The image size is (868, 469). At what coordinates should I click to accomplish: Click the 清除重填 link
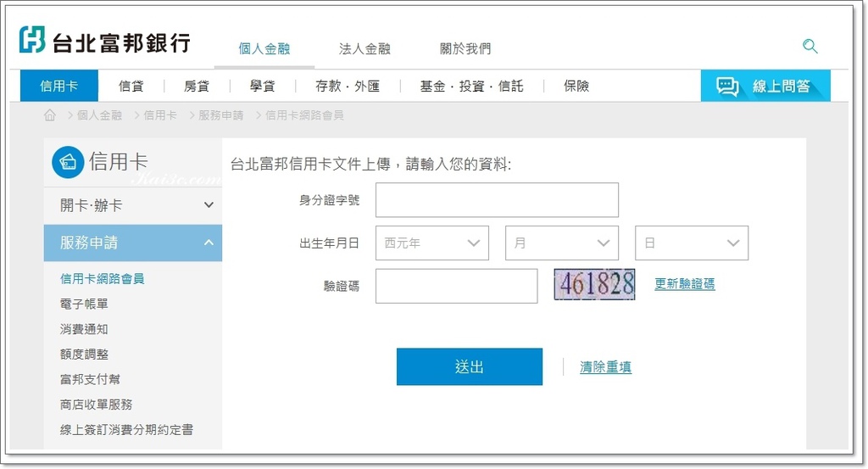605,366
